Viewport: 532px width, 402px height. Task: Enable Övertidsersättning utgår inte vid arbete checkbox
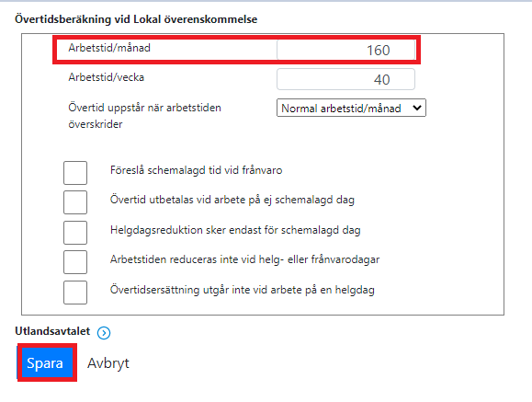[x=75, y=293]
